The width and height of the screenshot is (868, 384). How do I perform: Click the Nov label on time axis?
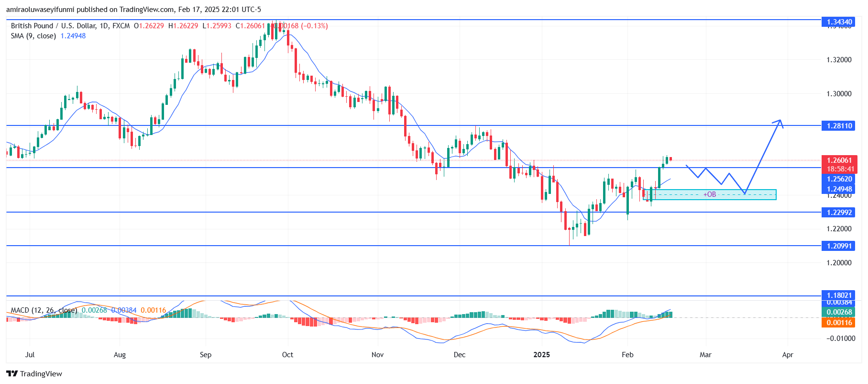click(x=378, y=355)
